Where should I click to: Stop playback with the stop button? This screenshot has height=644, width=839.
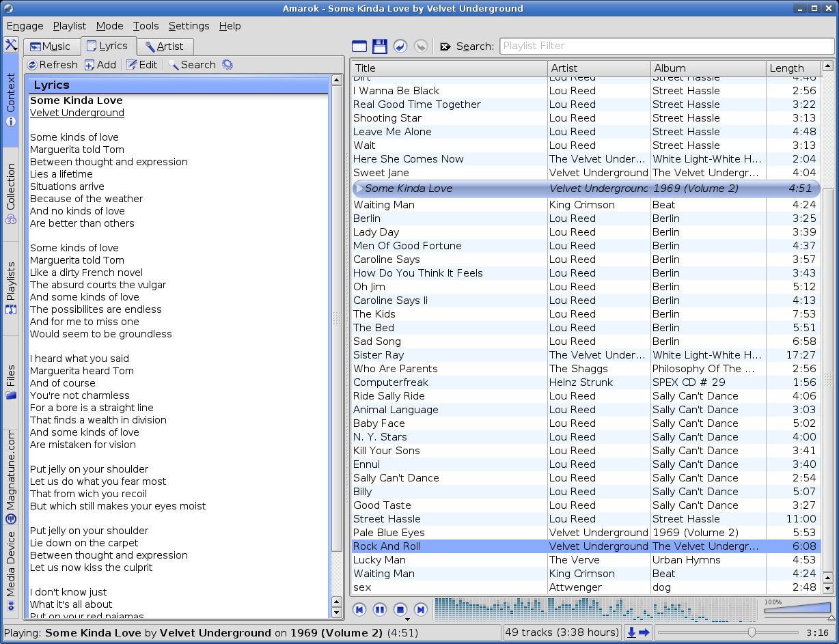tap(400, 609)
